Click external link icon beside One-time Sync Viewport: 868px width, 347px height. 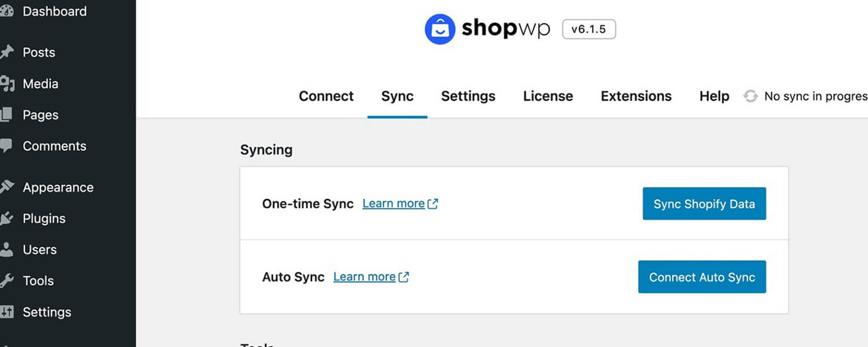[433, 204]
